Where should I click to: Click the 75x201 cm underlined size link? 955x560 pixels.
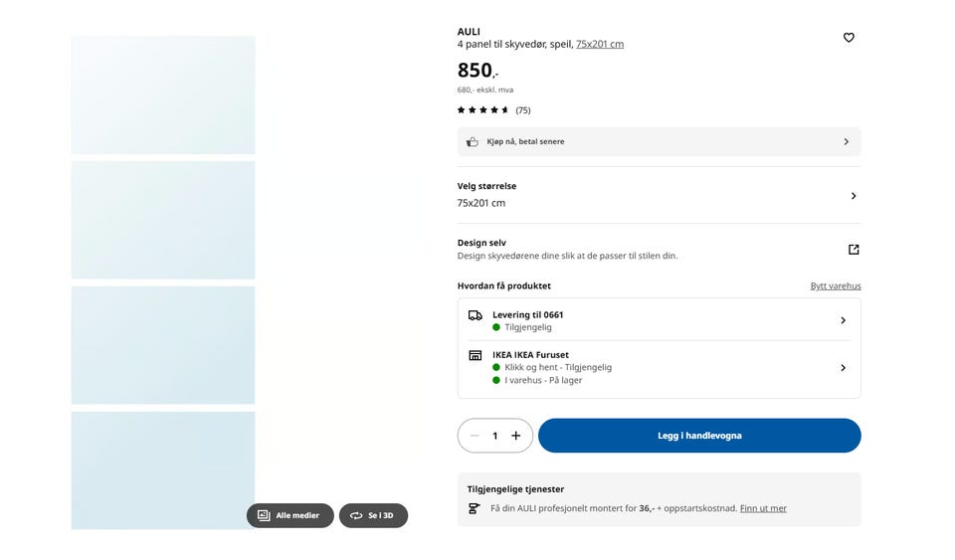[600, 44]
